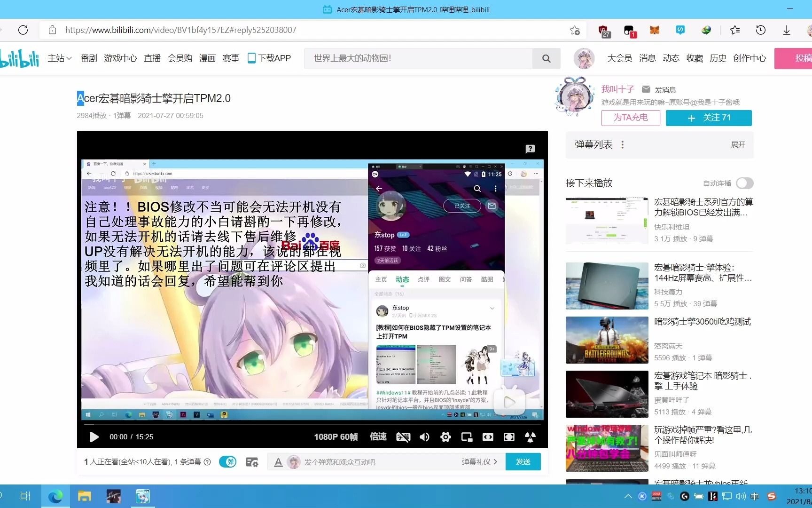Play the video with the play button
Screen dimensions: 812x508
click(x=94, y=437)
